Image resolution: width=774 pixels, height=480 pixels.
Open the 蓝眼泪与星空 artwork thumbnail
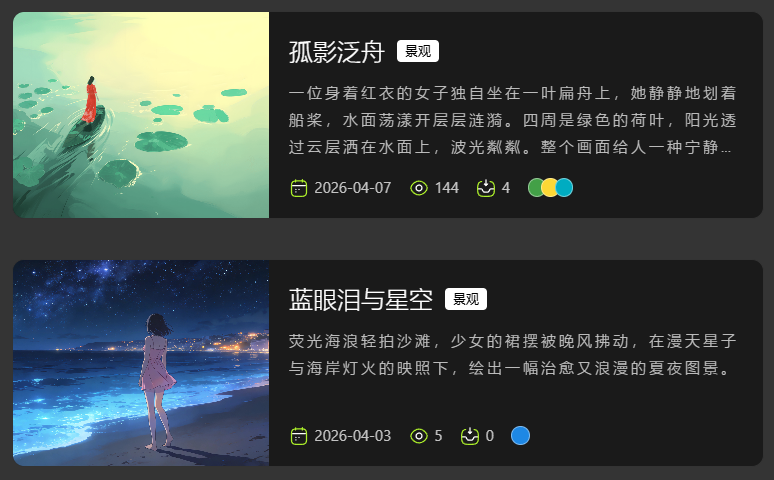click(141, 363)
